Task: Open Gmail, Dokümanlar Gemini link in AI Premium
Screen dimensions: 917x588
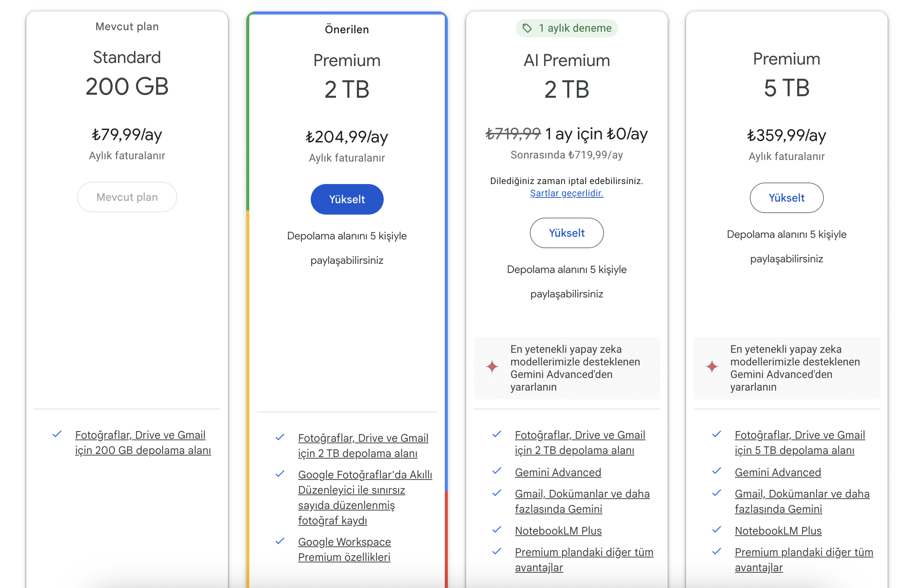Action: [582, 501]
